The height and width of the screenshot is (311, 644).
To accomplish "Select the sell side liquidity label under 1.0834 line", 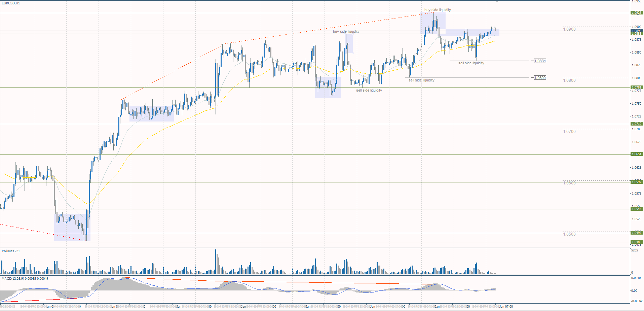I will pyautogui.click(x=471, y=63).
